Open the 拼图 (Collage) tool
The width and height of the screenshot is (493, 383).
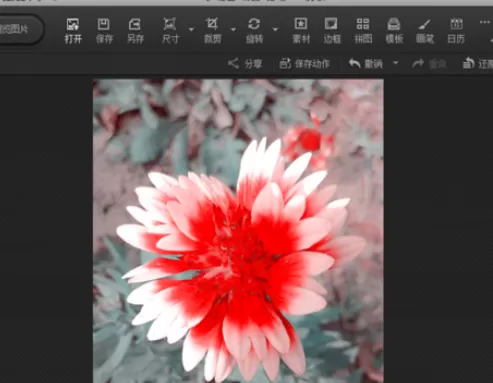coord(363,31)
